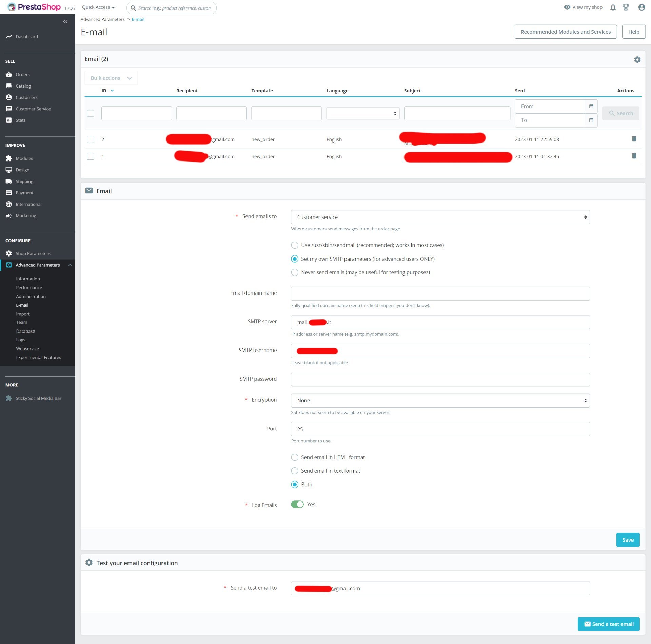
Task: Expand the Encryption dropdown
Action: (440, 401)
